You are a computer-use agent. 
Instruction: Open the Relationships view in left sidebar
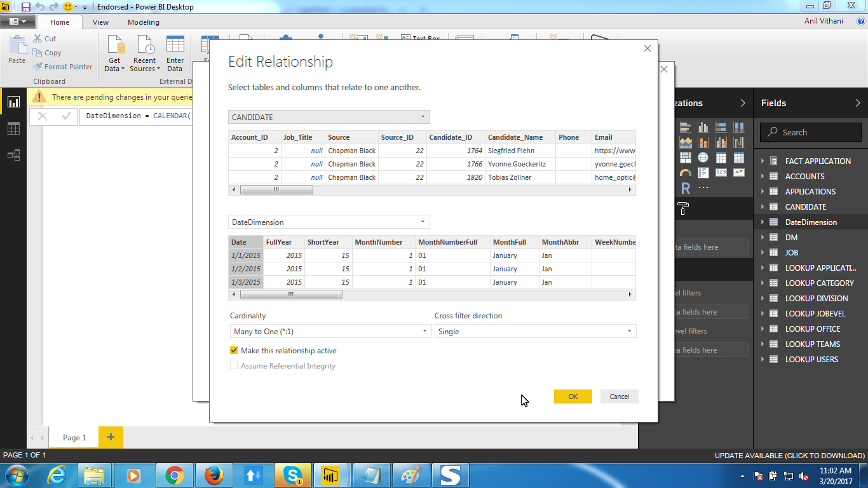pyautogui.click(x=13, y=155)
